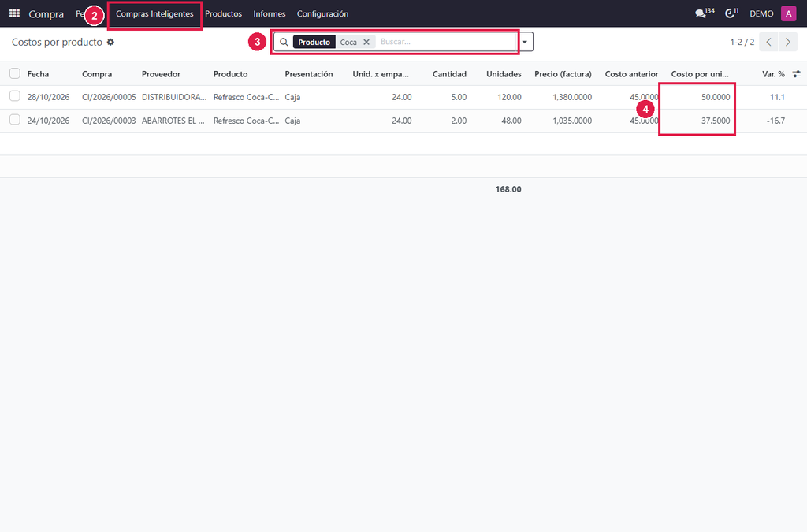This screenshot has height=532, width=807.
Task: Expand the search options dropdown arrow
Action: click(x=525, y=43)
